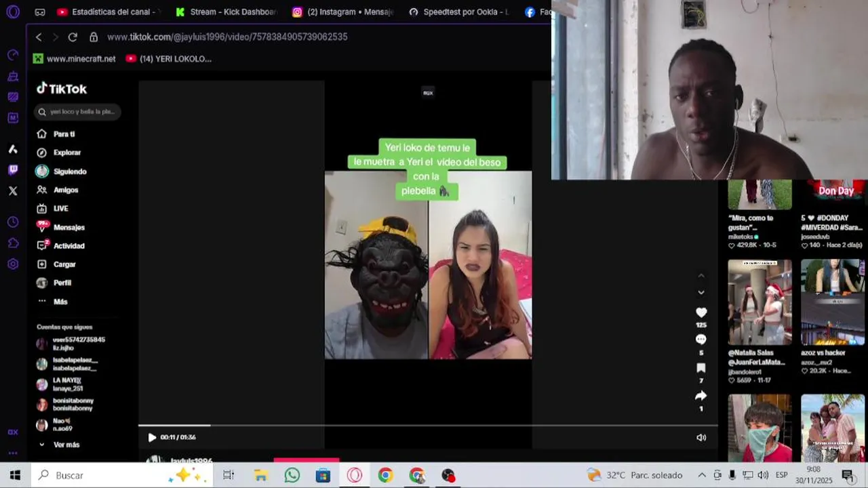Switch to Instagram Mensajes tab

(342, 12)
